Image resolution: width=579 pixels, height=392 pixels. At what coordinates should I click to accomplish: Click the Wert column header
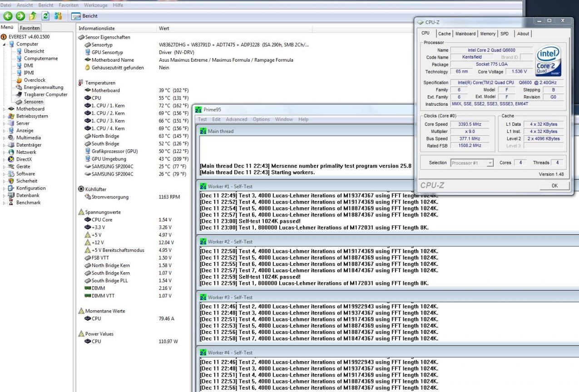click(x=163, y=28)
